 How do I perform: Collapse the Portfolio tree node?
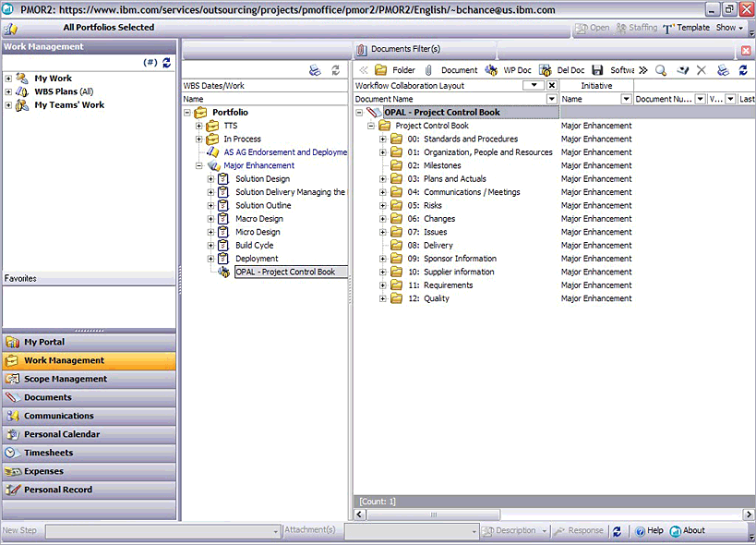(x=187, y=113)
